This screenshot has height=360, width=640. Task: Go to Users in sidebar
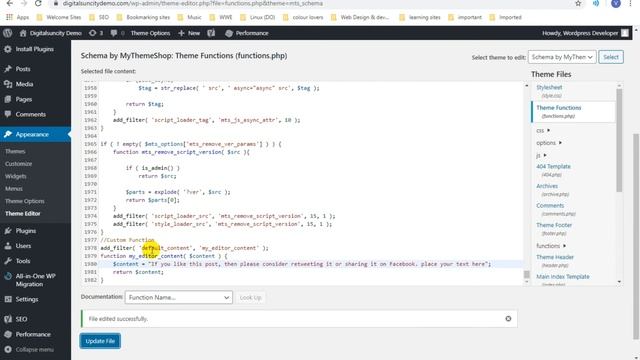click(x=23, y=246)
